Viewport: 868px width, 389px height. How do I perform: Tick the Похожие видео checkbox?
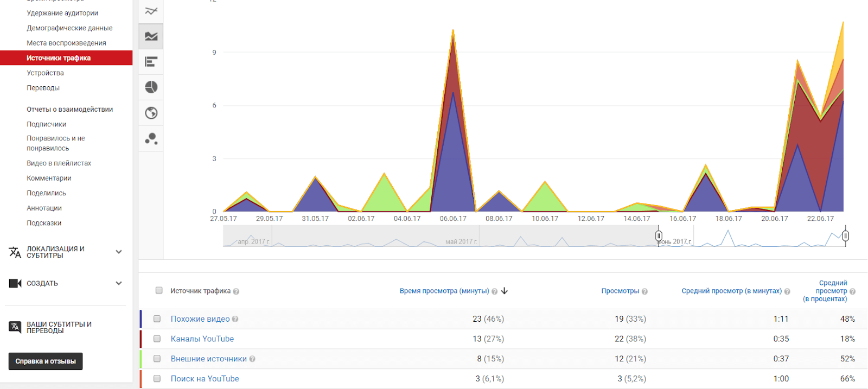pyautogui.click(x=157, y=319)
